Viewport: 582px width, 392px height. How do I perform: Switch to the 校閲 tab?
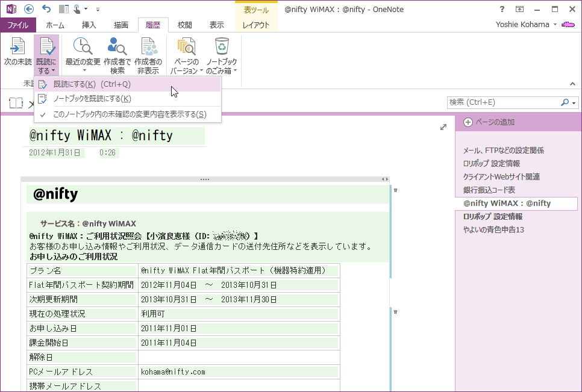click(x=185, y=25)
